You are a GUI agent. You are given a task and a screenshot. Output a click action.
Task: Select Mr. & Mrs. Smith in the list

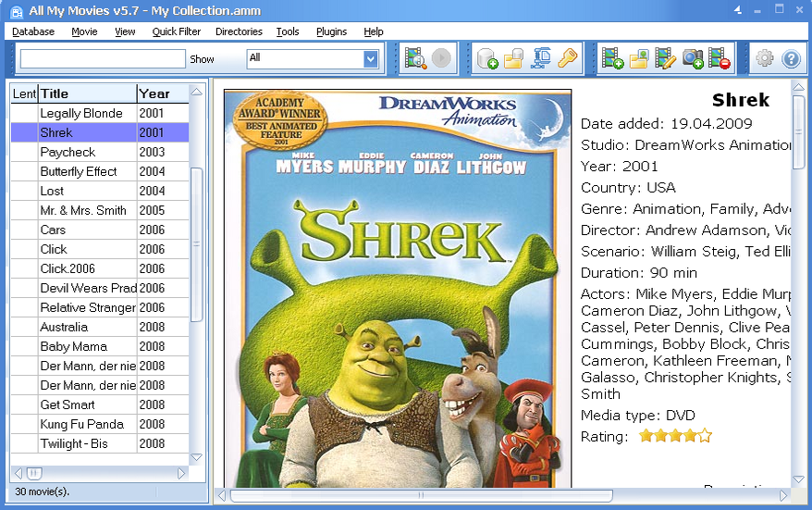(100, 210)
